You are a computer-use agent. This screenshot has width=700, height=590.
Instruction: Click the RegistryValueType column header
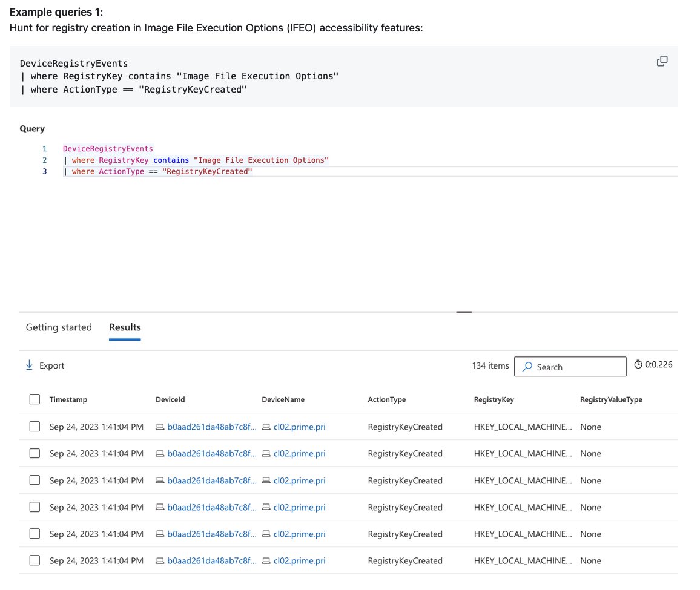pos(611,399)
